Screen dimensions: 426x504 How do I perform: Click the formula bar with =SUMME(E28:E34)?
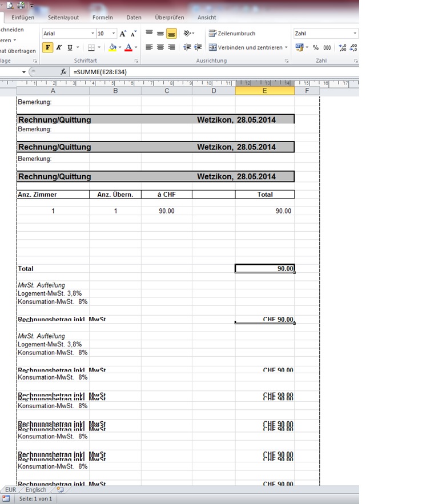tap(214, 72)
